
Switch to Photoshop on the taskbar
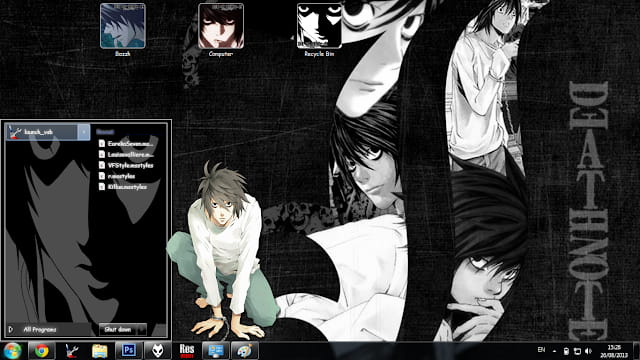click(x=129, y=351)
